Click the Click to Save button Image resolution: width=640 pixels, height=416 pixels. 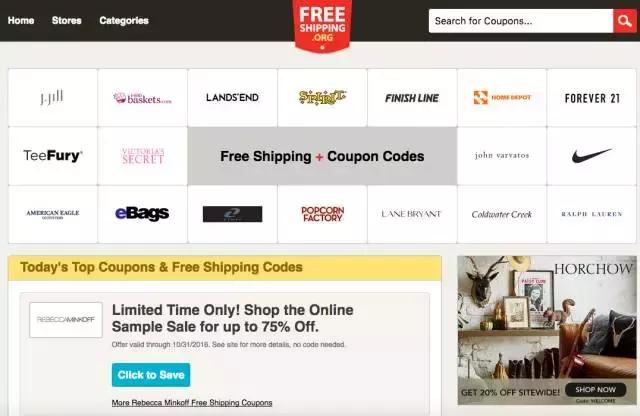(151, 375)
